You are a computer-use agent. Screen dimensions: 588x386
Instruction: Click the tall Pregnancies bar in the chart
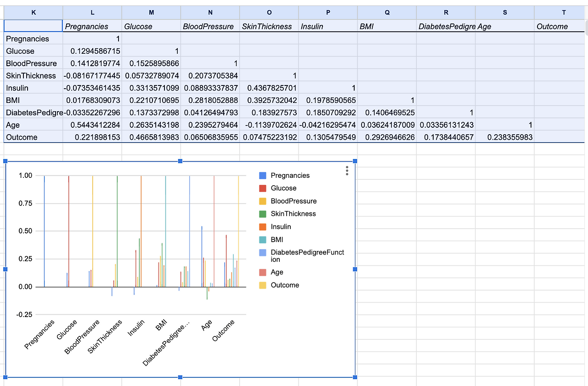point(44,231)
